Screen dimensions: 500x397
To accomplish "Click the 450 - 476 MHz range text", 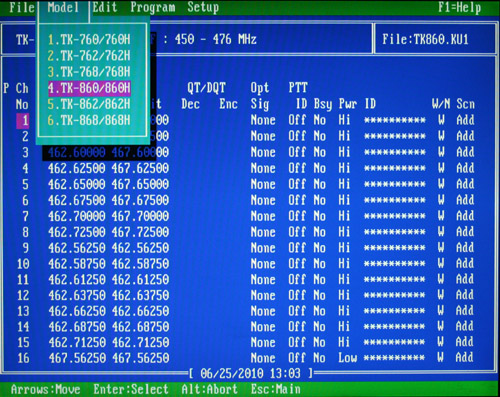I will tap(216, 40).
